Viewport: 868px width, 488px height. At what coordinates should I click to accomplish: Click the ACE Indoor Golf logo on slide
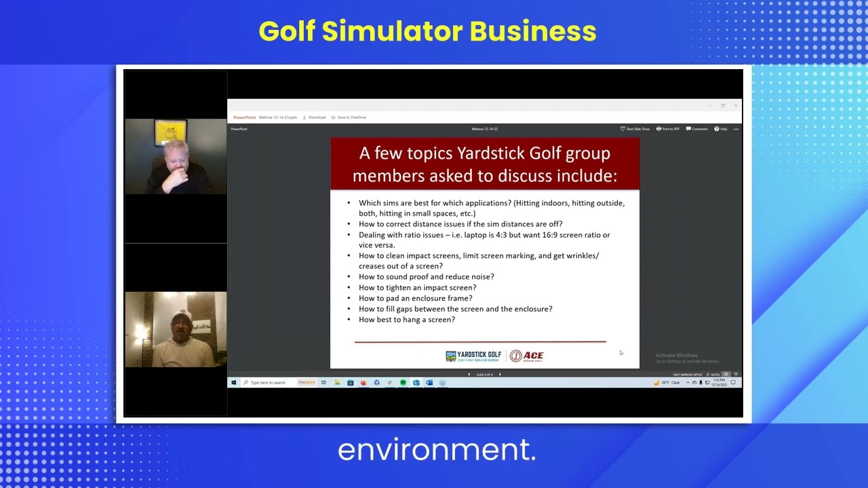click(x=527, y=356)
